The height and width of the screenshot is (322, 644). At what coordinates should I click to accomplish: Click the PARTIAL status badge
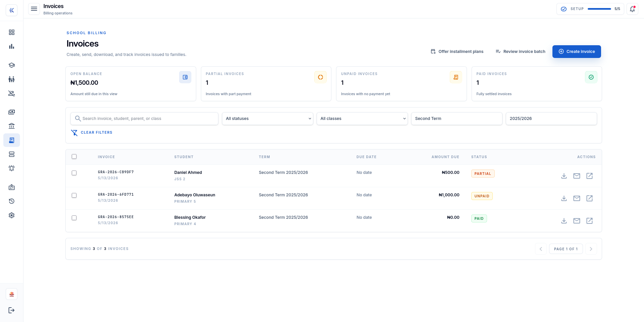483,174
